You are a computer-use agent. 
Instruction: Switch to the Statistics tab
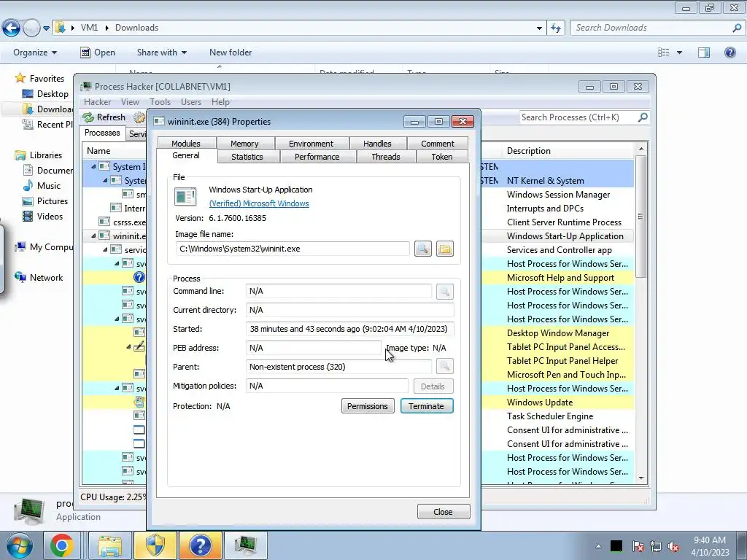click(x=247, y=157)
